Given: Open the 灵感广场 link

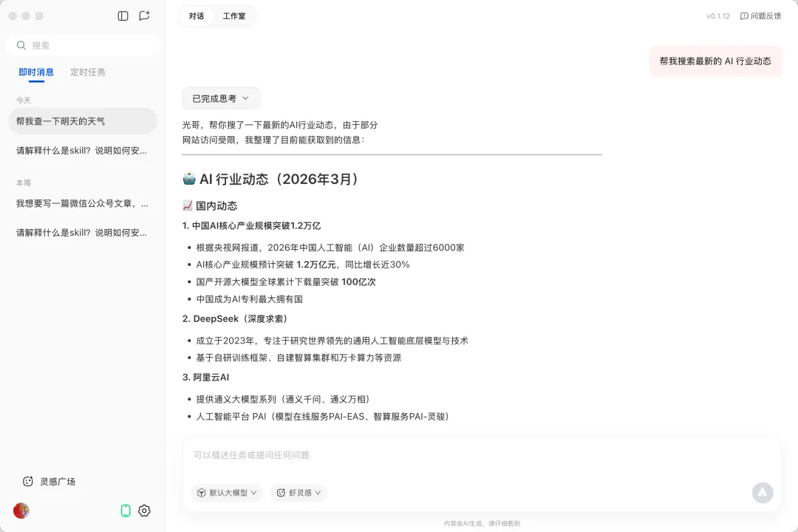Looking at the screenshot, I should coord(58,482).
